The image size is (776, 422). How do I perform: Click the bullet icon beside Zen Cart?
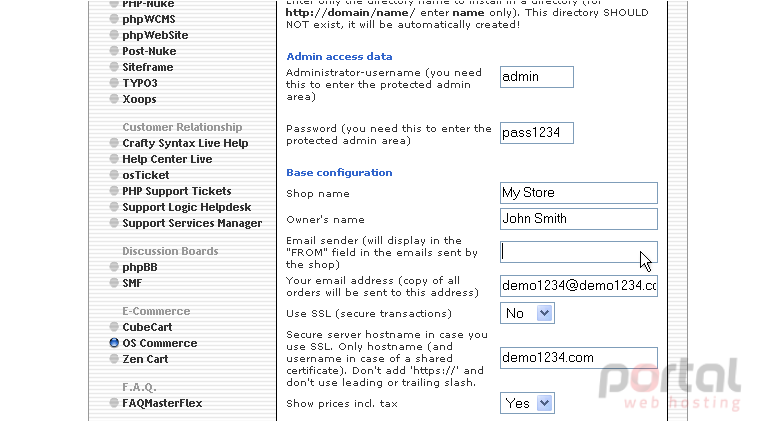[x=114, y=359]
